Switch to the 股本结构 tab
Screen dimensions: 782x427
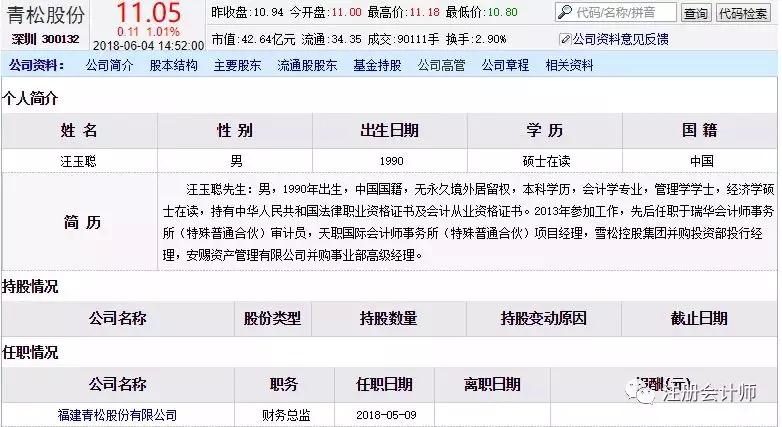pos(174,65)
